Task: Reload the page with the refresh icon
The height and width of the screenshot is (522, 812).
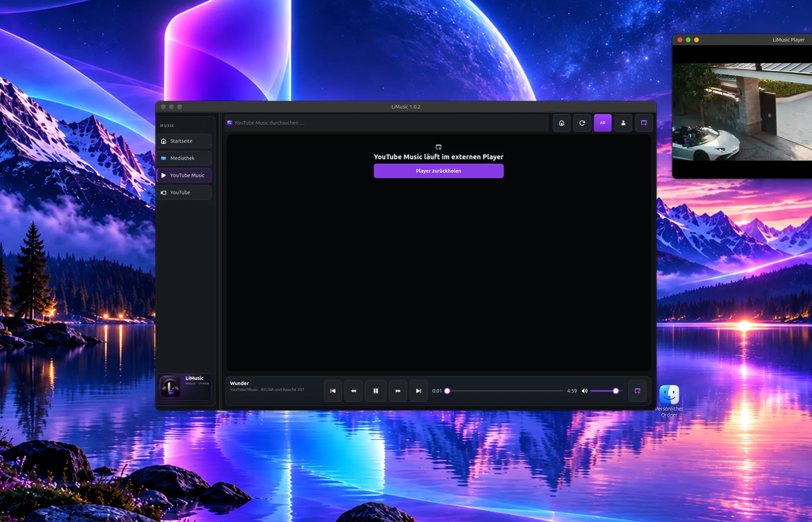Action: pyautogui.click(x=582, y=123)
